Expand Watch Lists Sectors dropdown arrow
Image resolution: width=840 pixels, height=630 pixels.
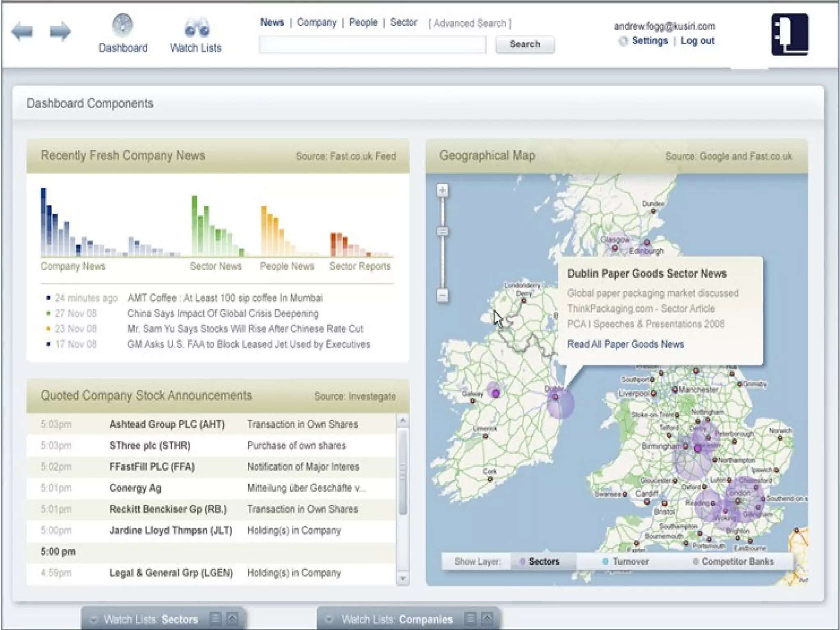coord(94,619)
